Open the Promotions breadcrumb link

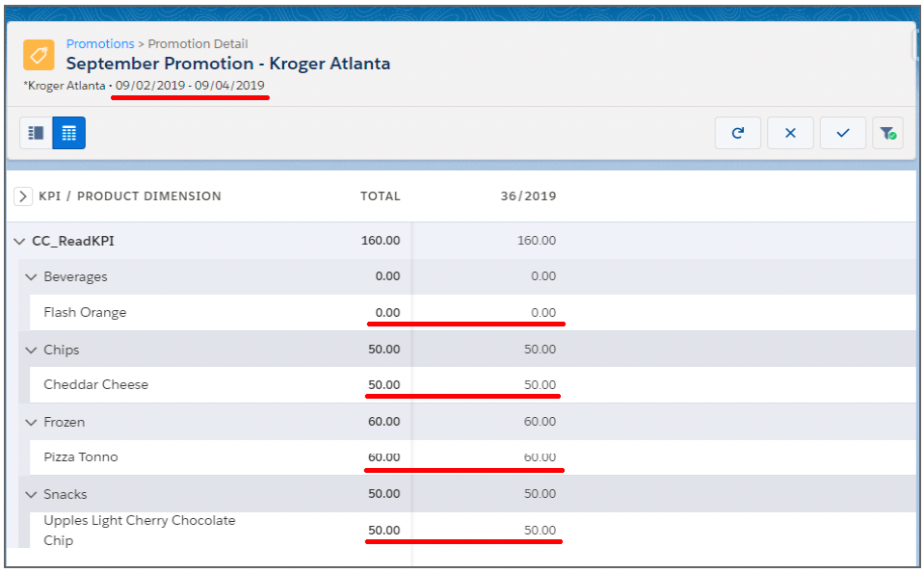click(x=100, y=43)
